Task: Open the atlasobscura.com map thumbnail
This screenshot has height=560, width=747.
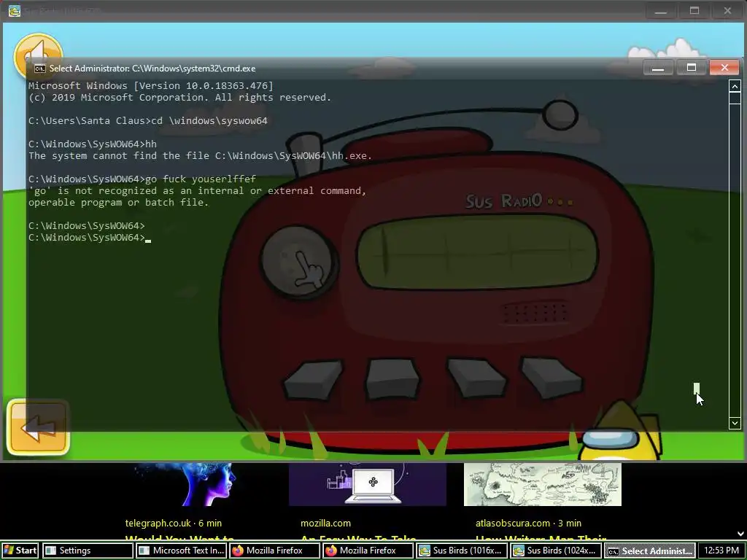Action: [x=543, y=484]
